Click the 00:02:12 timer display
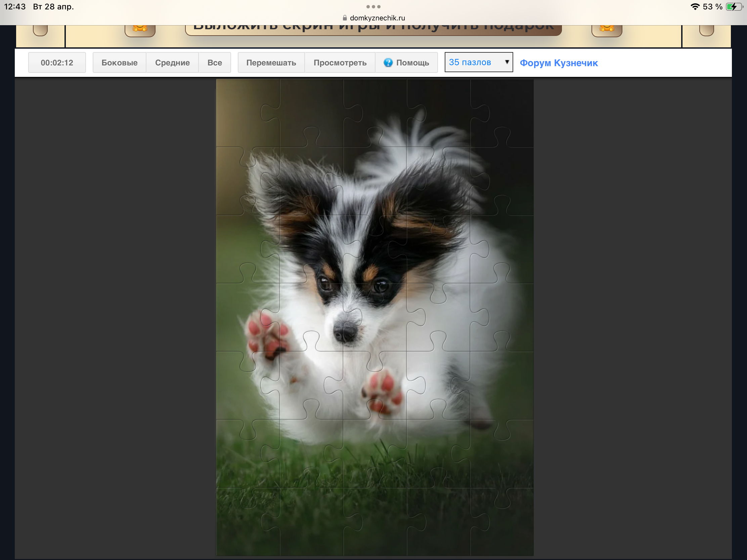 (57, 62)
